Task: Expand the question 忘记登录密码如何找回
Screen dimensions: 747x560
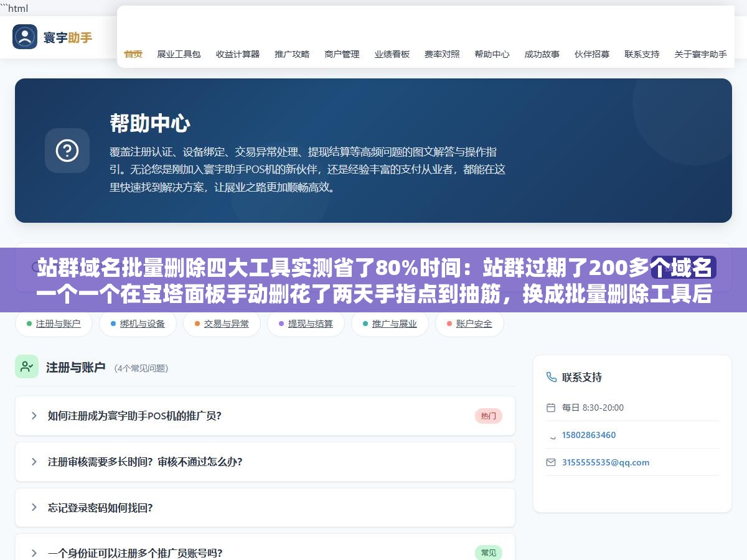Action: (x=265, y=508)
